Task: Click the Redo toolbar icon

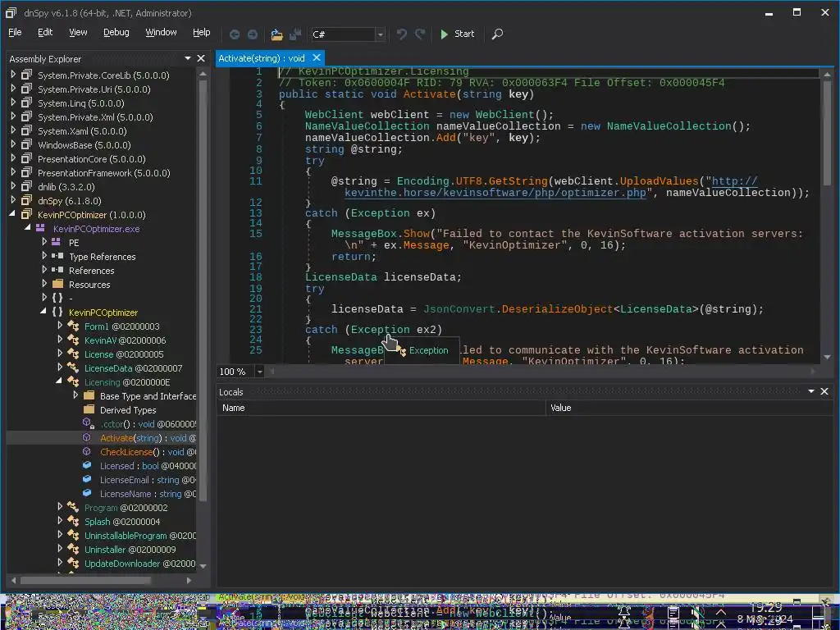Action: [x=420, y=34]
